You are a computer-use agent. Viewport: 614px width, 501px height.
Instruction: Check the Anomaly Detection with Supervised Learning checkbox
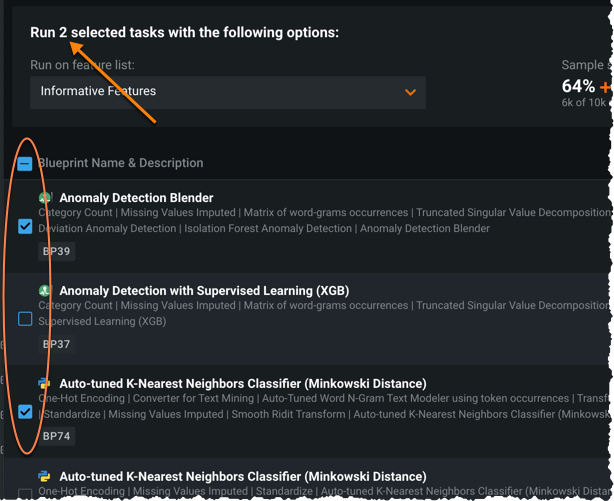pos(25,319)
